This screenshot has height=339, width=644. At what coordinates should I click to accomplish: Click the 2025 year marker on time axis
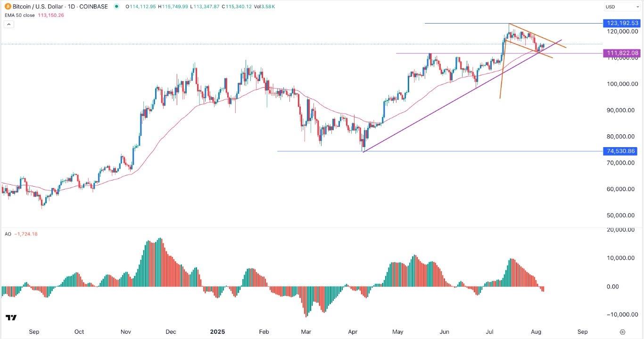[215, 331]
